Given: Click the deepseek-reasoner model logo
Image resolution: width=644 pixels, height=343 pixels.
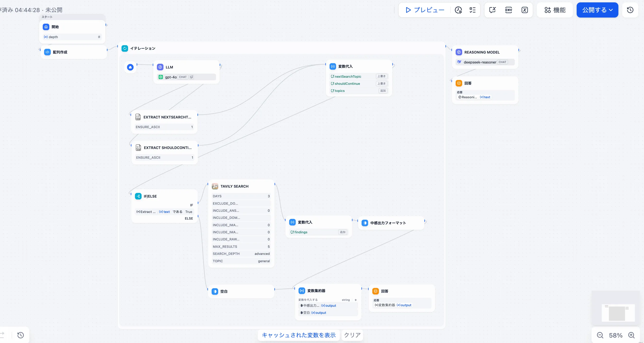Looking at the screenshot, I should coord(459,62).
